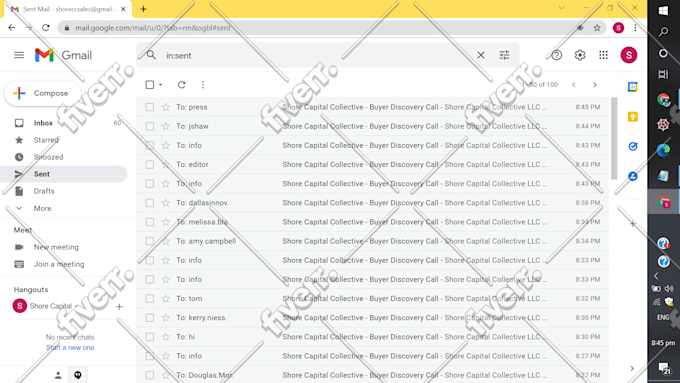Open Google Keep side panel icon
Viewport: 680px width, 383px height.
[633, 117]
